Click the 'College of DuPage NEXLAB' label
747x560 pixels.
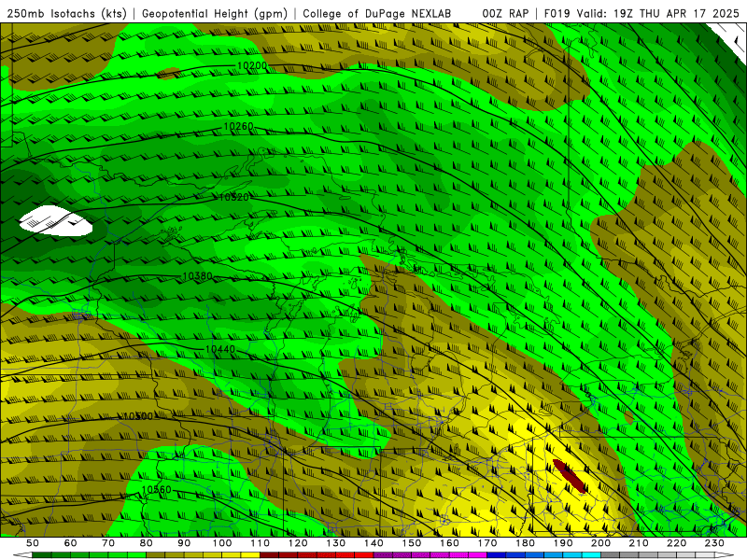[x=376, y=13]
